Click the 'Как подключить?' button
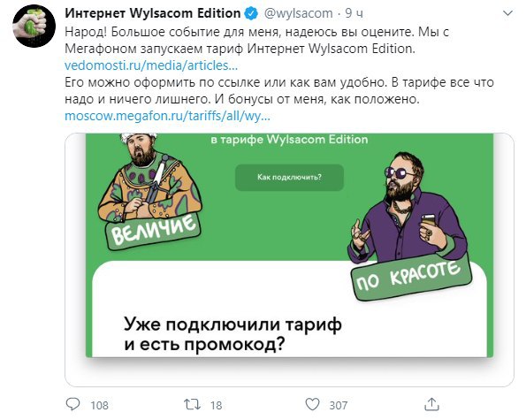This screenshot has height=420, width=526. 289,177
